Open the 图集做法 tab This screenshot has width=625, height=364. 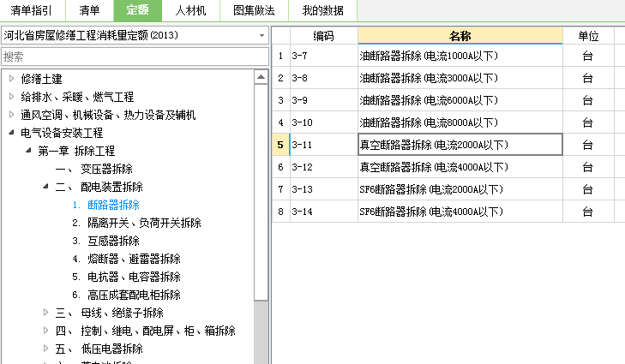click(x=254, y=10)
